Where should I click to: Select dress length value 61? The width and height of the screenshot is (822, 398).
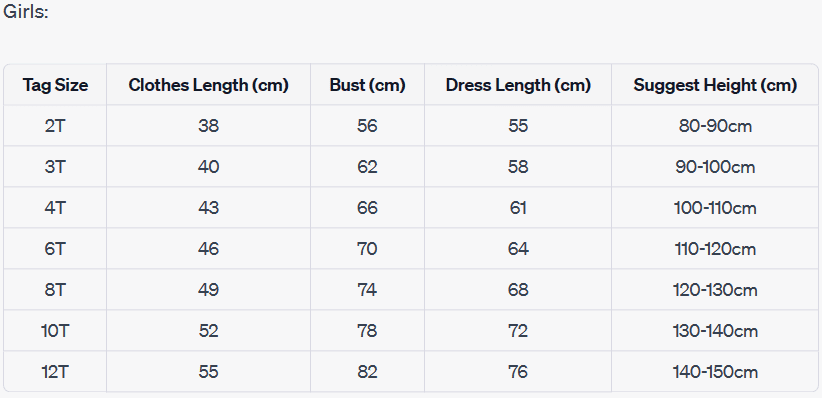518,208
